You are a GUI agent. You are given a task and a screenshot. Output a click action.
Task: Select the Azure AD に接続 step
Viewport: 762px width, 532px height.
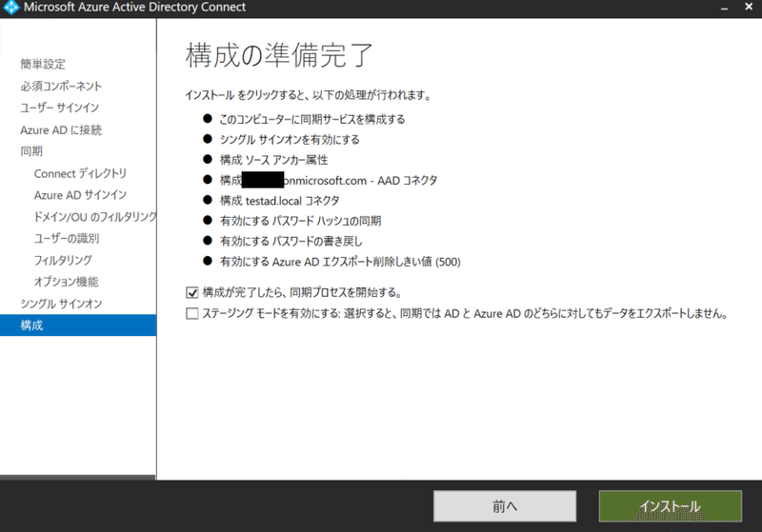(x=61, y=130)
